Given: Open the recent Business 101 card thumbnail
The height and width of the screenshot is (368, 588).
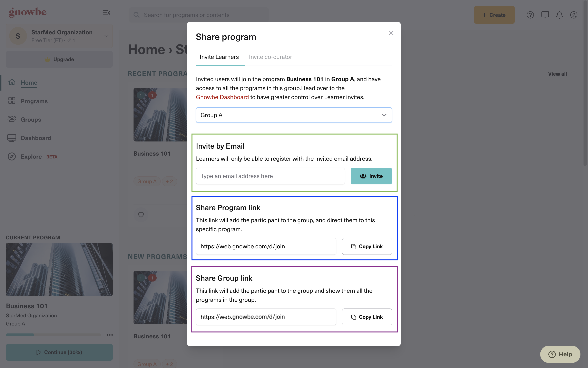Looking at the screenshot, I should tap(160, 115).
